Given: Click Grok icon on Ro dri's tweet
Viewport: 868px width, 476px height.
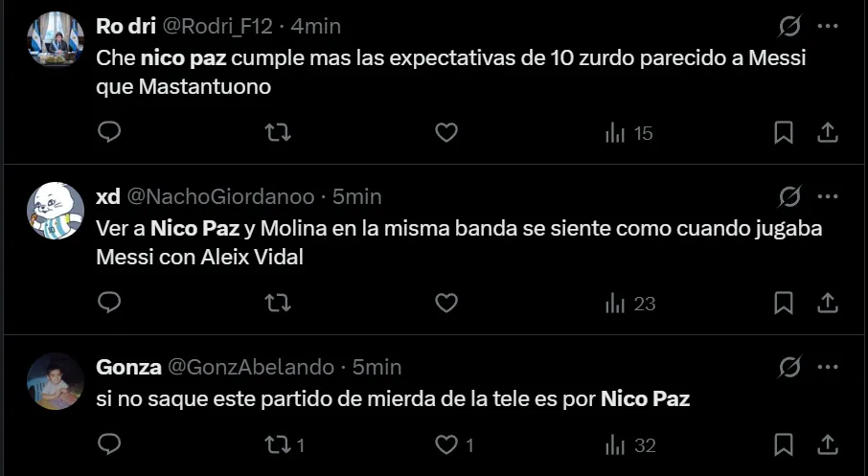Looking at the screenshot, I should (789, 26).
